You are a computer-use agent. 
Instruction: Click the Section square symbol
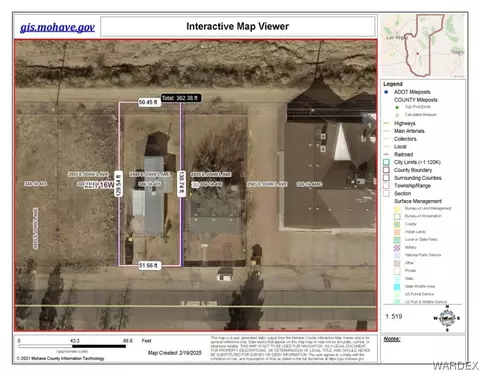click(x=386, y=193)
